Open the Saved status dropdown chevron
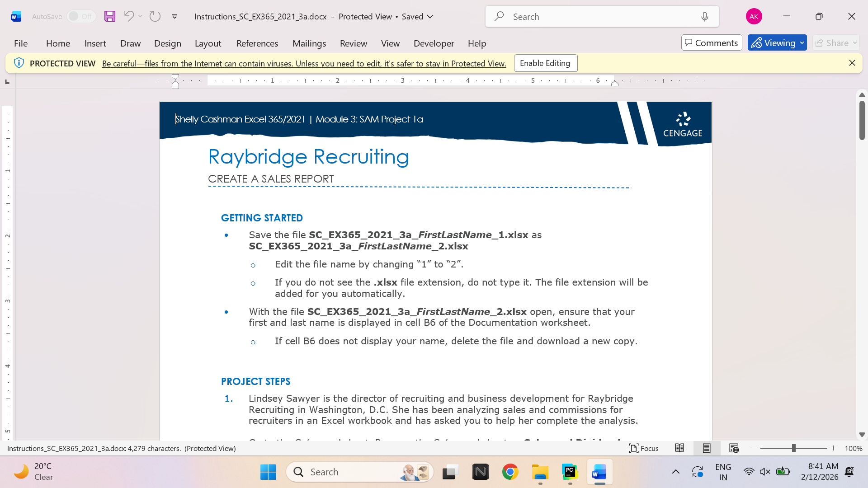The image size is (868, 488). [x=430, y=17]
